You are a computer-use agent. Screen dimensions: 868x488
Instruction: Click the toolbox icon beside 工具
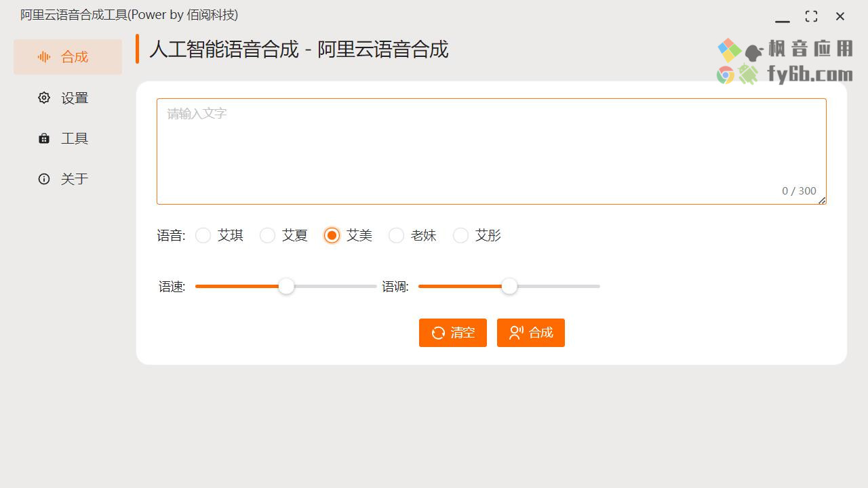(x=44, y=138)
